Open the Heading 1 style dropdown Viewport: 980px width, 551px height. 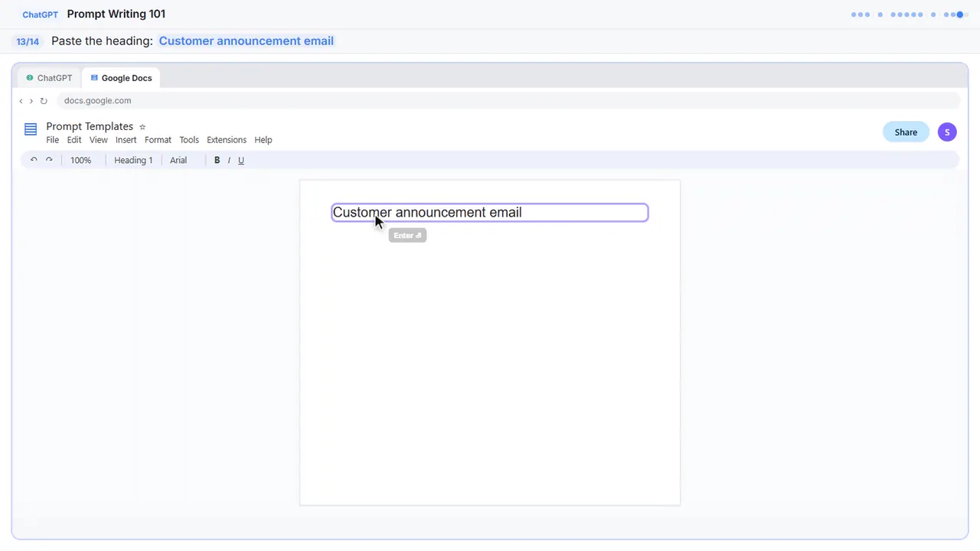133,160
